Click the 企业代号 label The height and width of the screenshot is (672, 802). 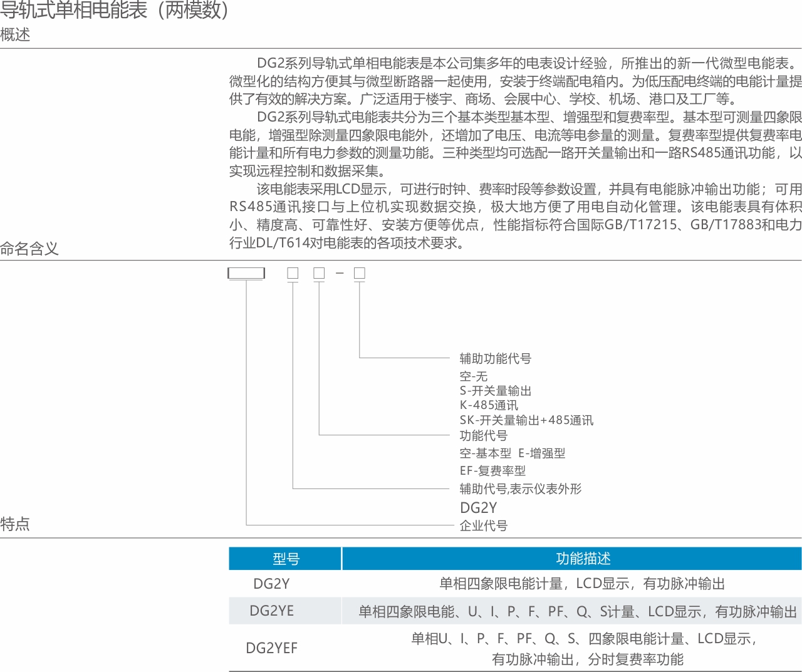(483, 525)
